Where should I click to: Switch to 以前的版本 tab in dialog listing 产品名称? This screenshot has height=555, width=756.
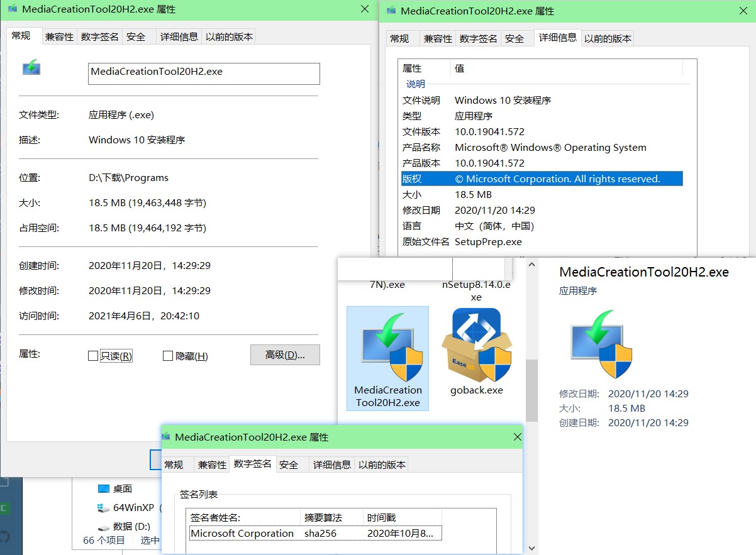tap(608, 38)
